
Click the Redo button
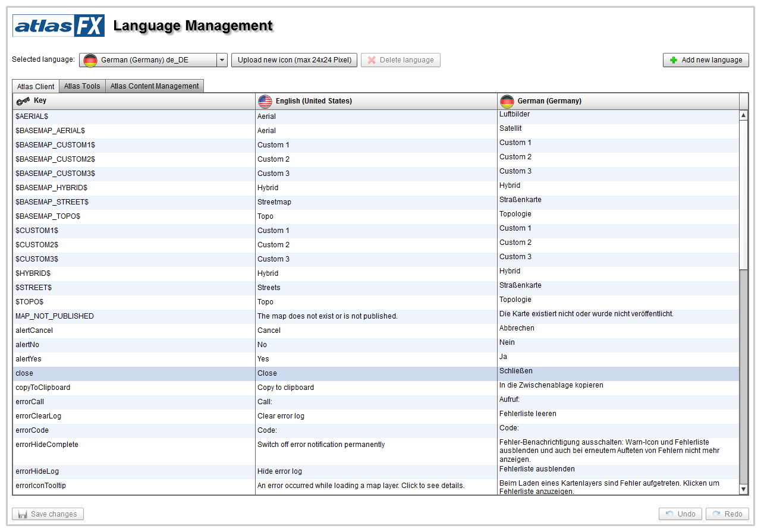727,514
